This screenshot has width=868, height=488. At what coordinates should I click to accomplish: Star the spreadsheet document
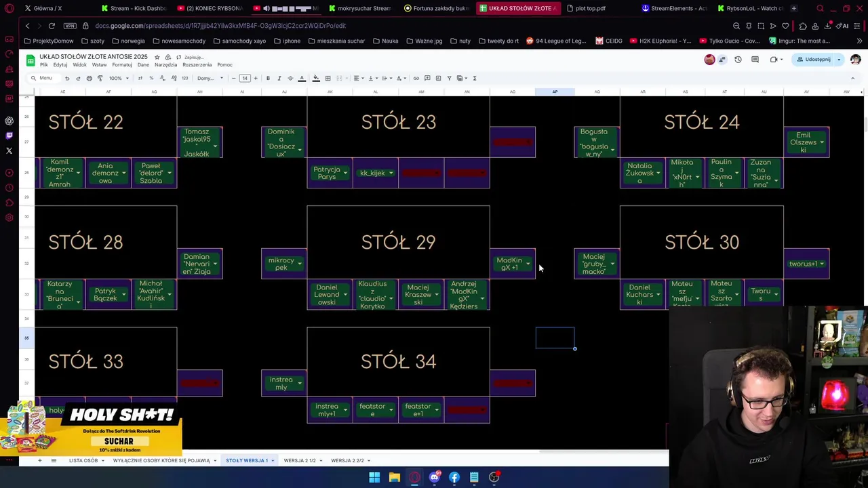click(157, 57)
